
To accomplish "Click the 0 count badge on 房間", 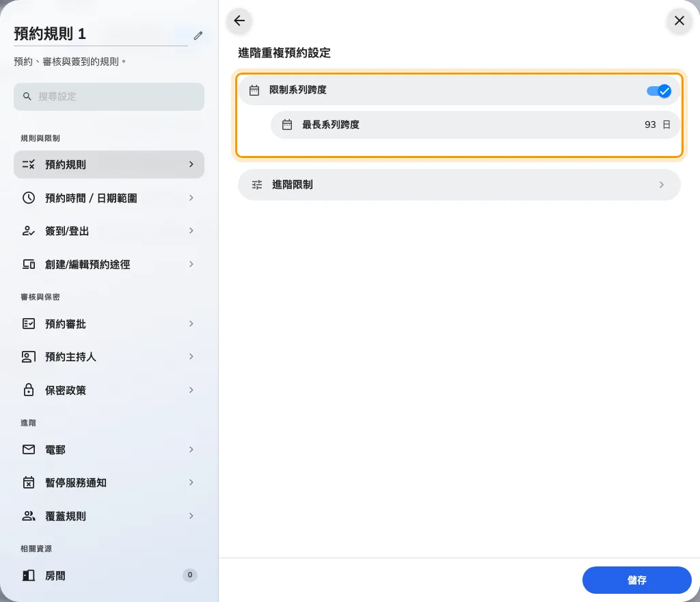I will [x=190, y=575].
